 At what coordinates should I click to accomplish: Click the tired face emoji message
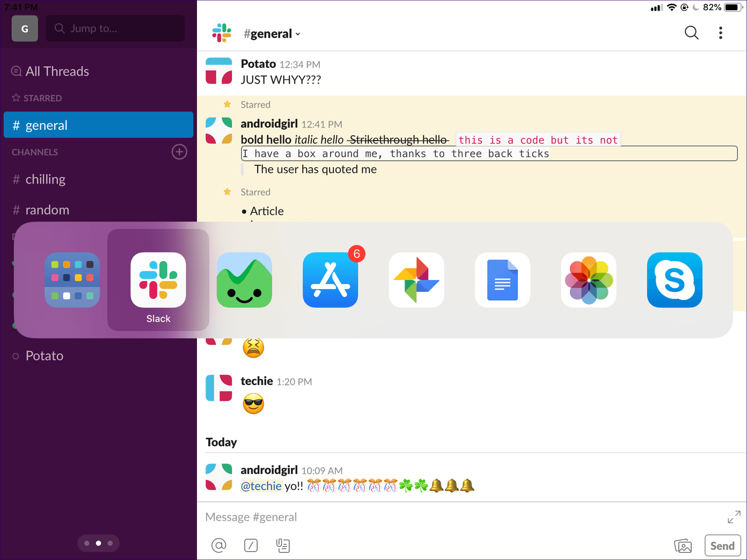pos(253,348)
